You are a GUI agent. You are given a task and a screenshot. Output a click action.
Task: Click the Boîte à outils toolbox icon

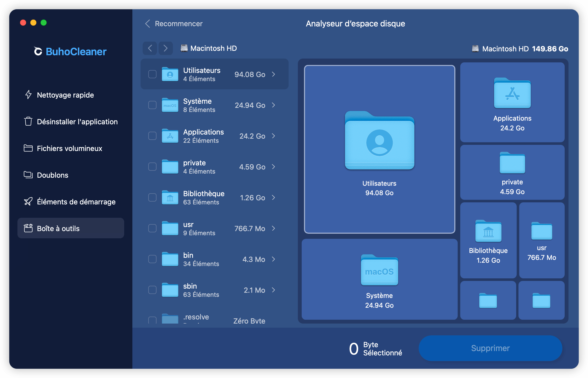coord(28,228)
